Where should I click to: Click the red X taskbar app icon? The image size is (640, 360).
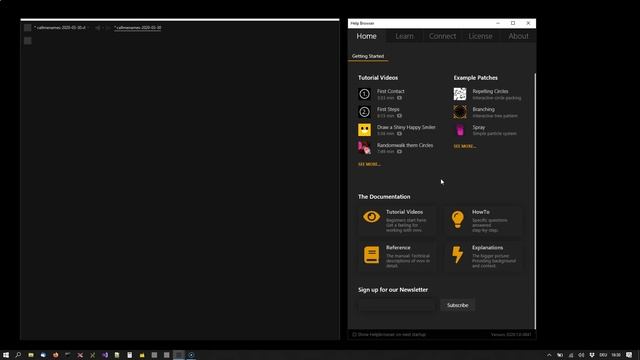pyautogui.click(x=80, y=355)
